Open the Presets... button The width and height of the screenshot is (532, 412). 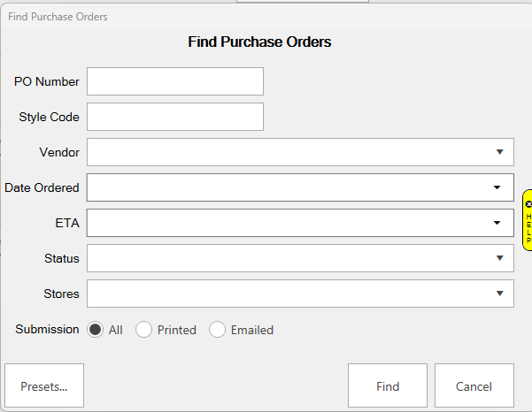tap(44, 386)
